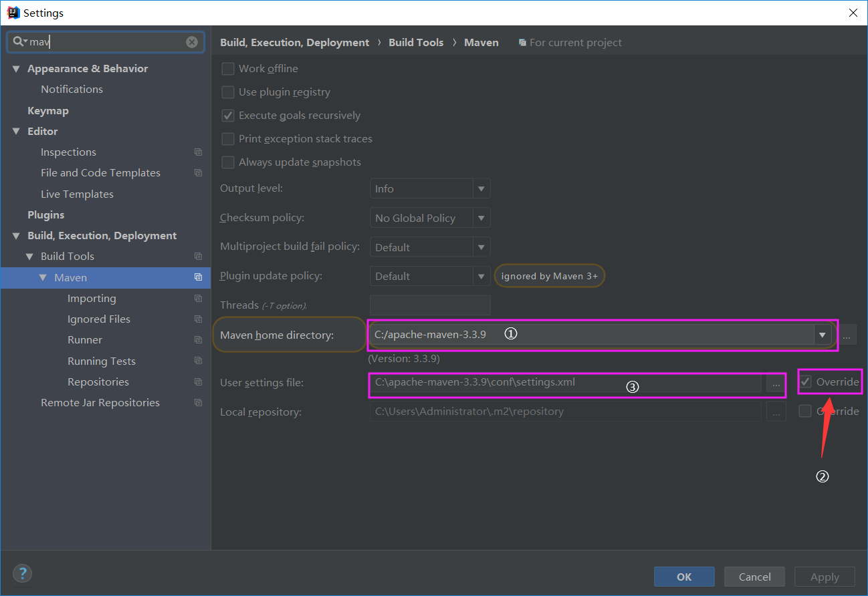
Task: Toggle Override for User settings file
Action: (x=806, y=382)
